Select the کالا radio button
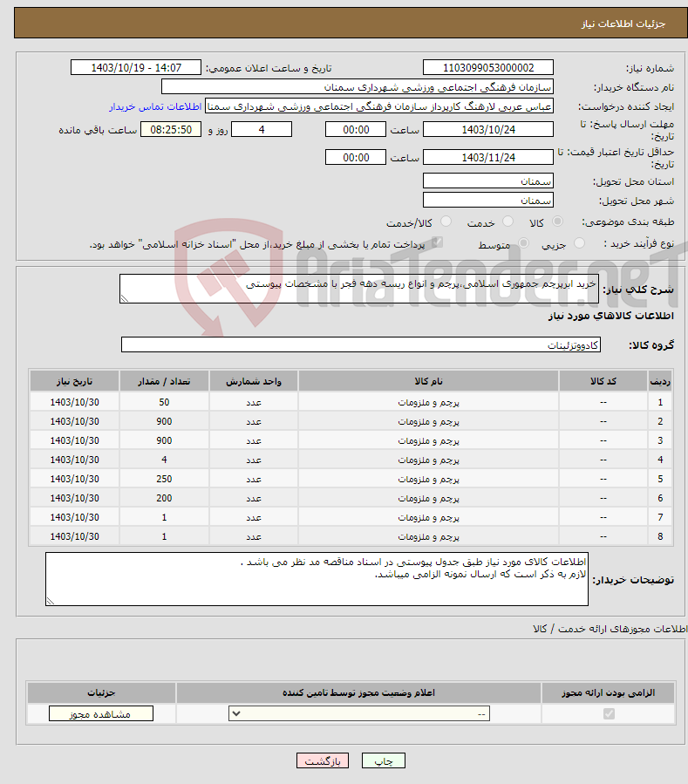 (x=557, y=221)
